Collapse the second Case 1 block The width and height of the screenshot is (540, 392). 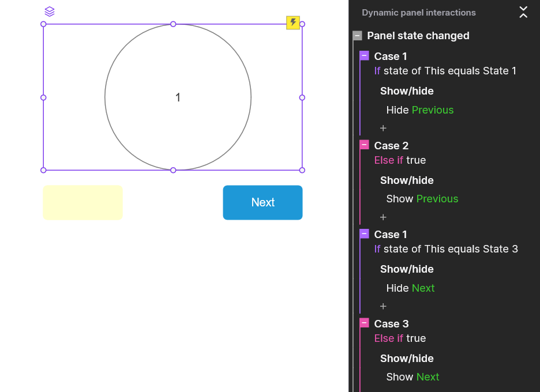point(364,234)
